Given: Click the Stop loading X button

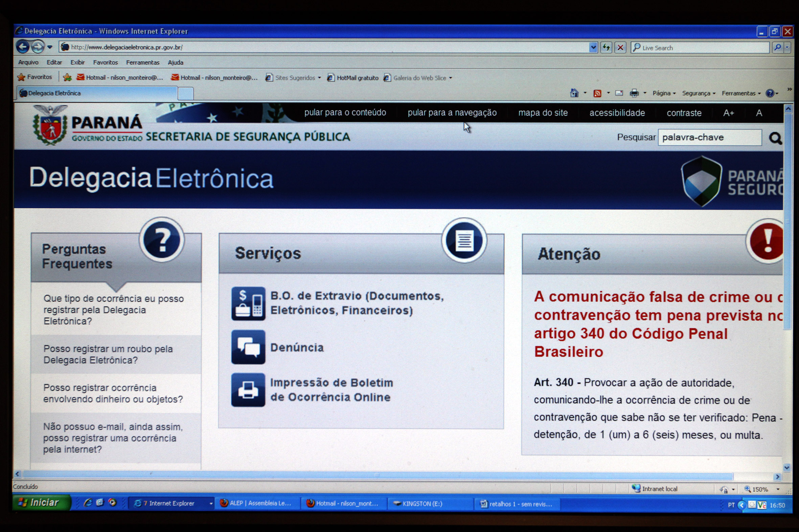Looking at the screenshot, I should click(x=620, y=48).
